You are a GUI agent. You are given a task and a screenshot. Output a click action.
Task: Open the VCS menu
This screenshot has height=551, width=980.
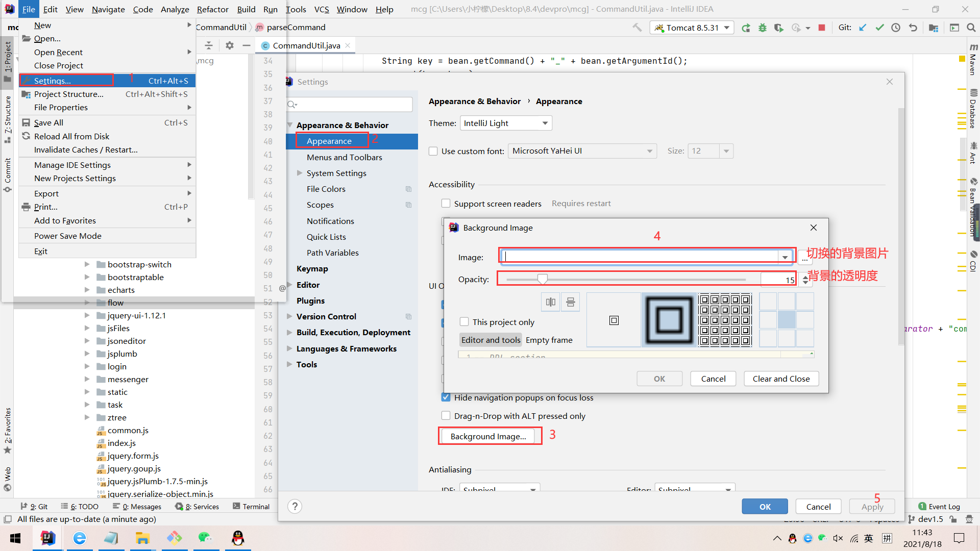[321, 9]
